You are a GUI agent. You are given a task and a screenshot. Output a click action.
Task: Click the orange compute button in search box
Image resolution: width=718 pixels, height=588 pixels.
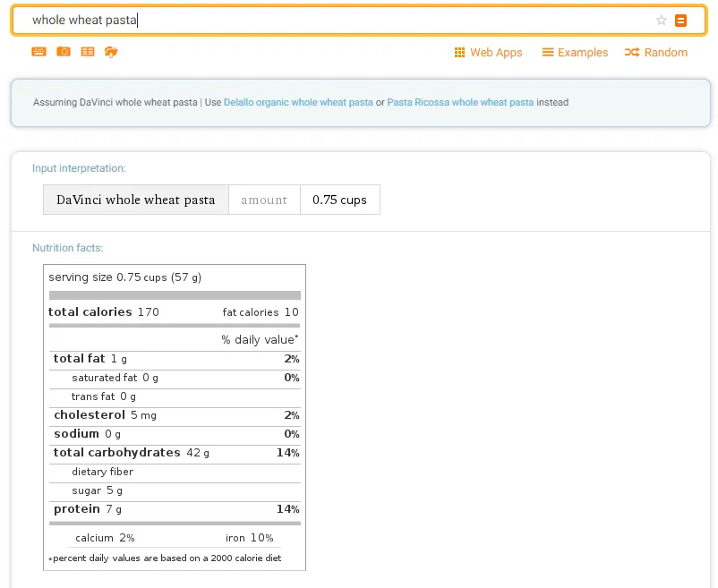coord(681,21)
